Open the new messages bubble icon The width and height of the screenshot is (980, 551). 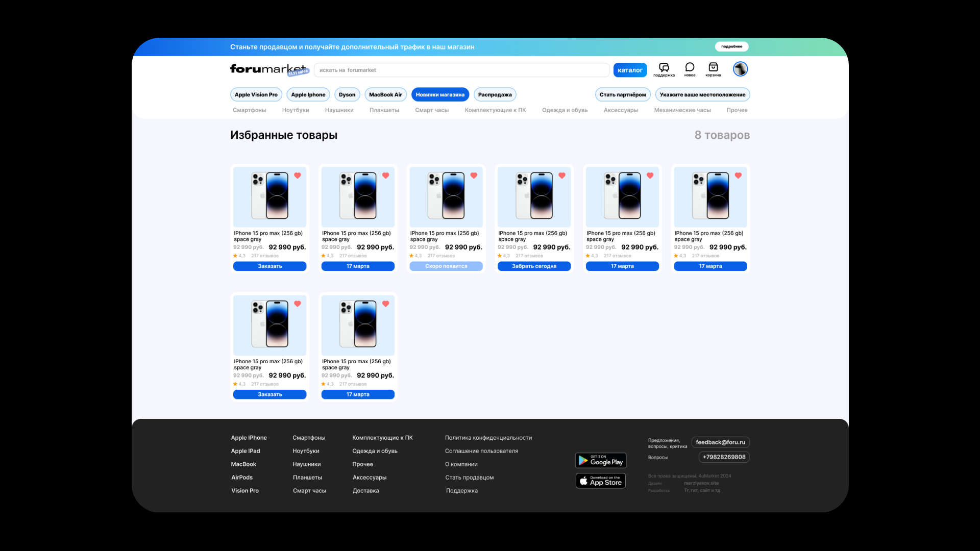click(690, 68)
